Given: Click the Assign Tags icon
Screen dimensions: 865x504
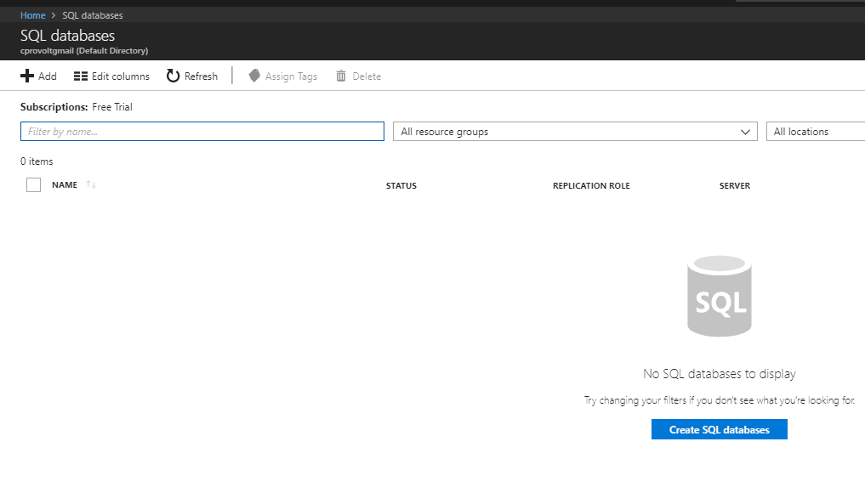Looking at the screenshot, I should pyautogui.click(x=254, y=76).
